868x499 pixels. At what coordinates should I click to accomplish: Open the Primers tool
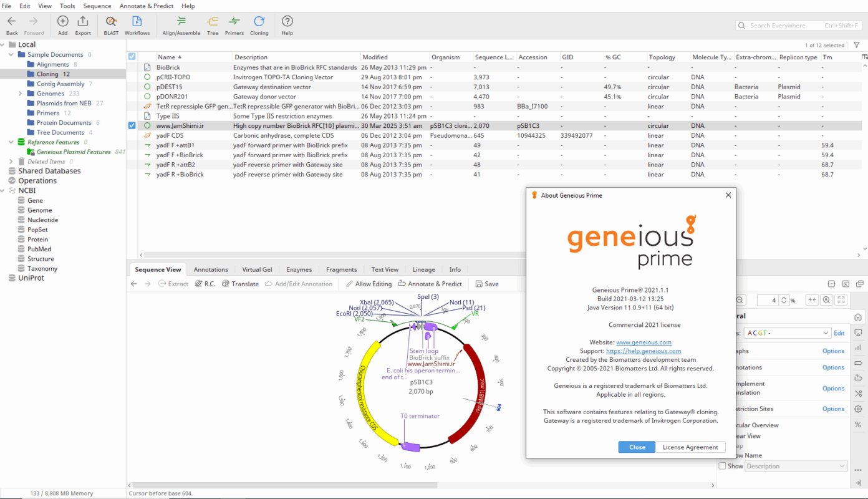tap(234, 26)
